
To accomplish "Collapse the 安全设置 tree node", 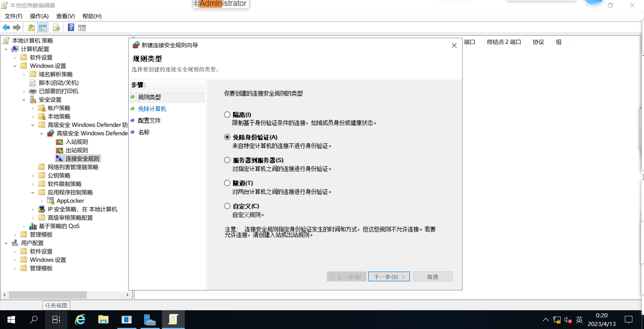I will tap(24, 100).
